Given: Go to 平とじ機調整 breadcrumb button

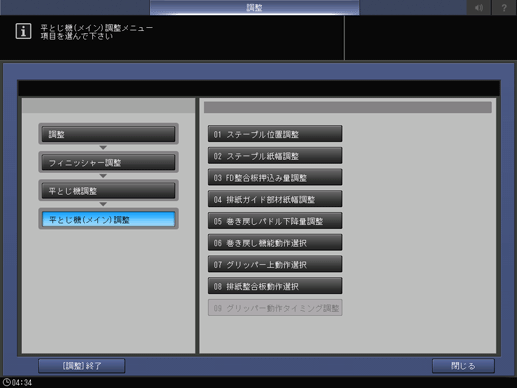Looking at the screenshot, I should 108,191.
